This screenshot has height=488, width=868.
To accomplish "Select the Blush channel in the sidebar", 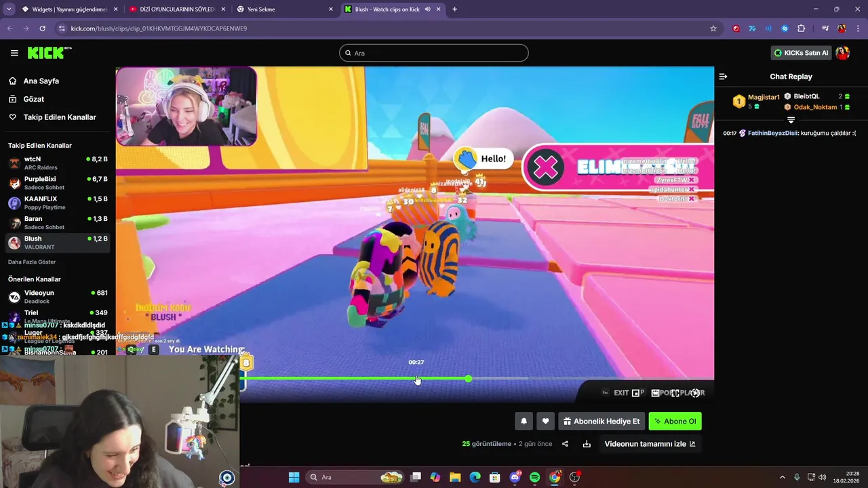I will [58, 243].
